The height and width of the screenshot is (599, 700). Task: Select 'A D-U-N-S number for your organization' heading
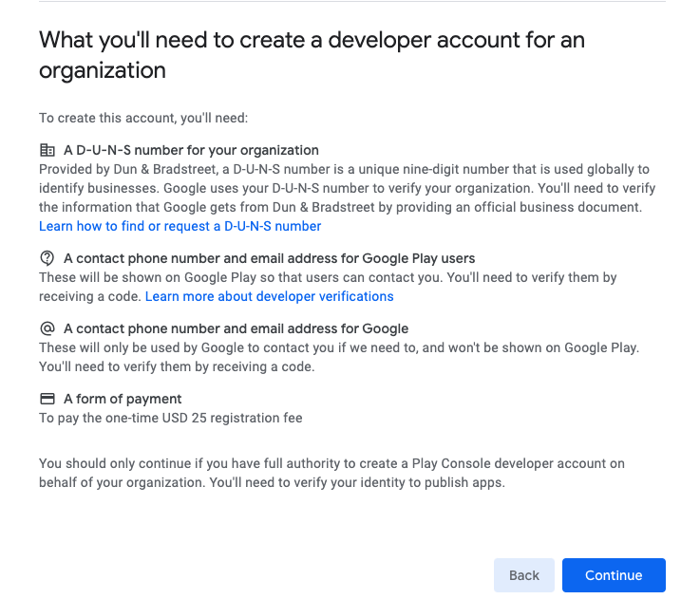click(x=191, y=150)
